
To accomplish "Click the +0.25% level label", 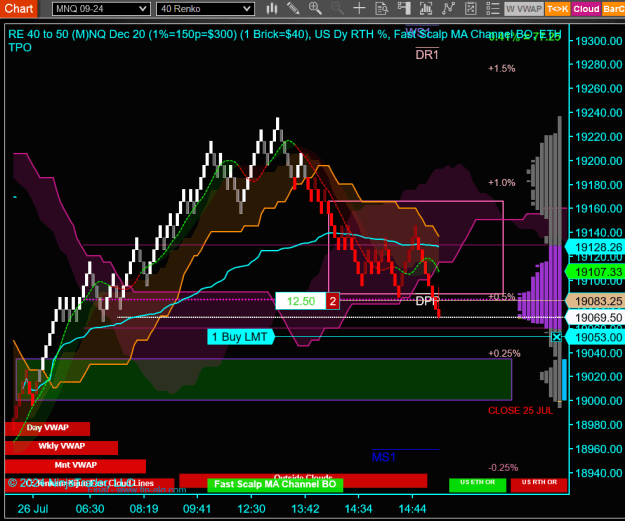I will tap(504, 353).
